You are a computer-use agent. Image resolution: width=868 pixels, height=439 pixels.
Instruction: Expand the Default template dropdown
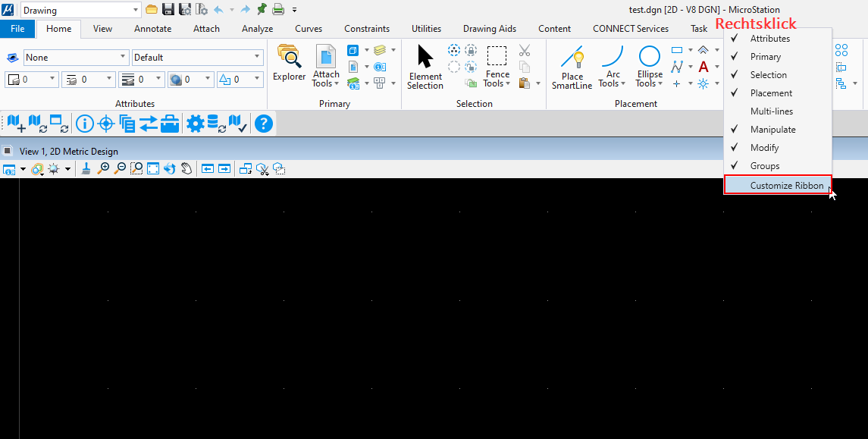tap(197, 58)
